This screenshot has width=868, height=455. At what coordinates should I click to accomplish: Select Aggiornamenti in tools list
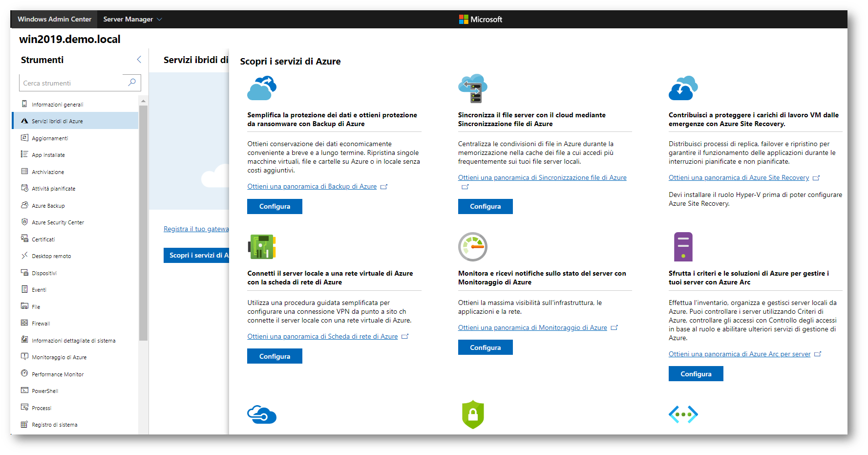click(x=75, y=138)
